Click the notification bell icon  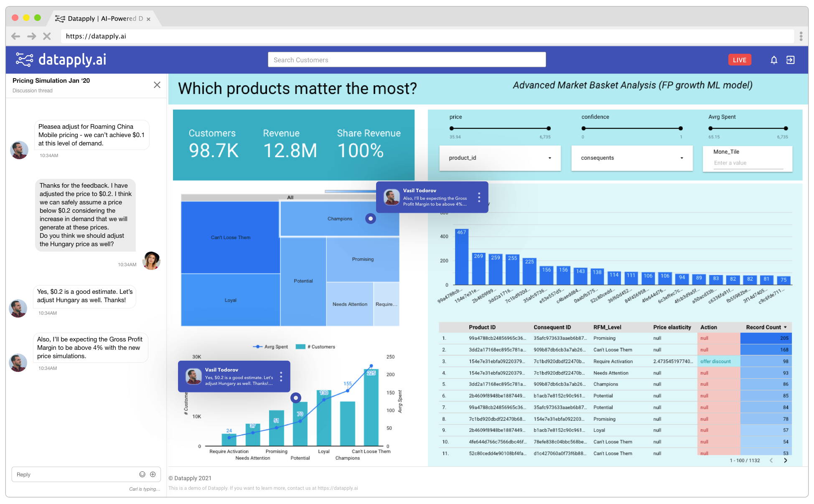tap(773, 60)
